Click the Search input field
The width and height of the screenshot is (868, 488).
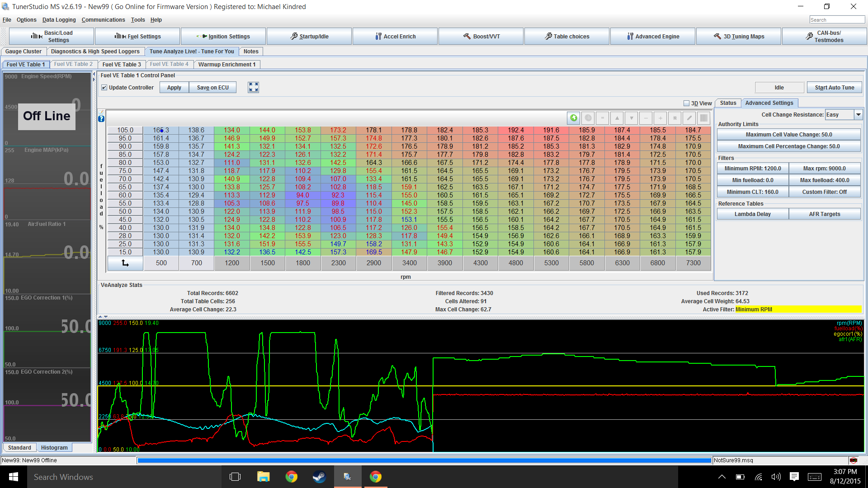coord(836,20)
